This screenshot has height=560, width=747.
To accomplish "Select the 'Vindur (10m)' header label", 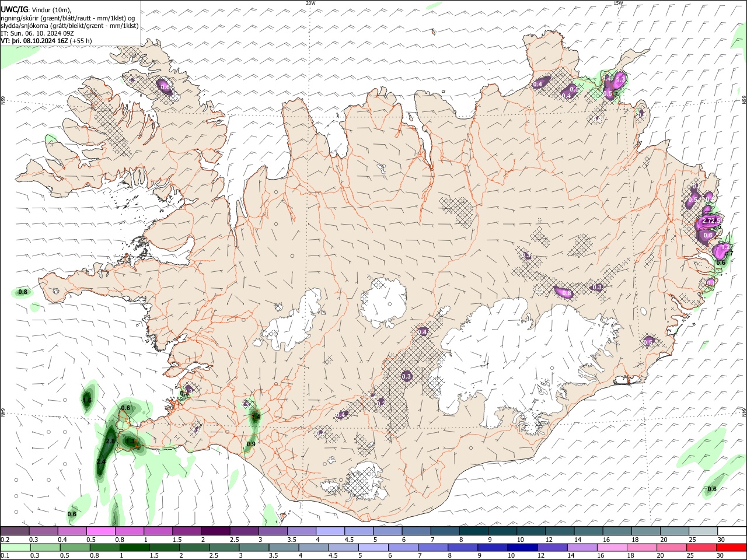I will point(51,10).
